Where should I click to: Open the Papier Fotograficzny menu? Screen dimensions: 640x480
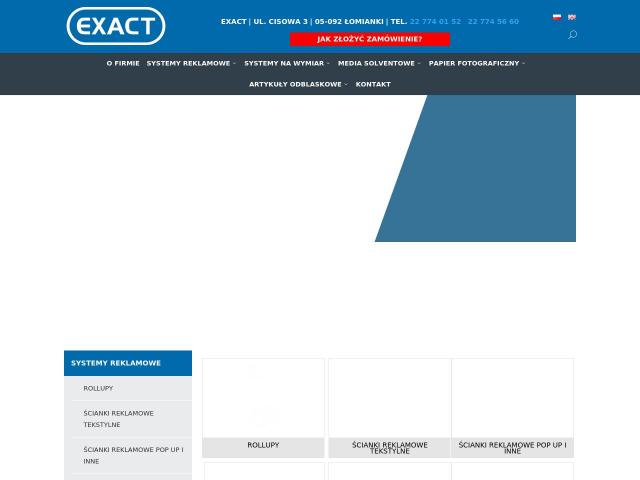point(474,63)
